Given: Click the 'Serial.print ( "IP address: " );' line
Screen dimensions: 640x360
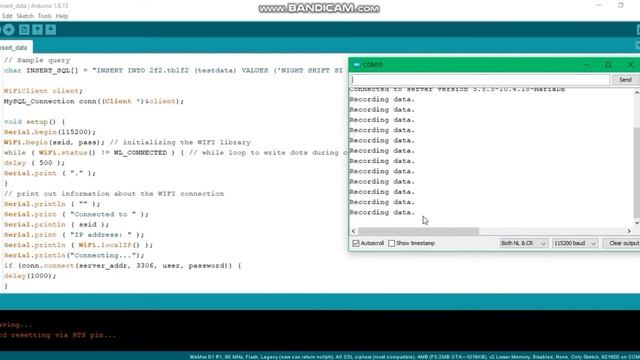Looking at the screenshot, I should (74, 235).
